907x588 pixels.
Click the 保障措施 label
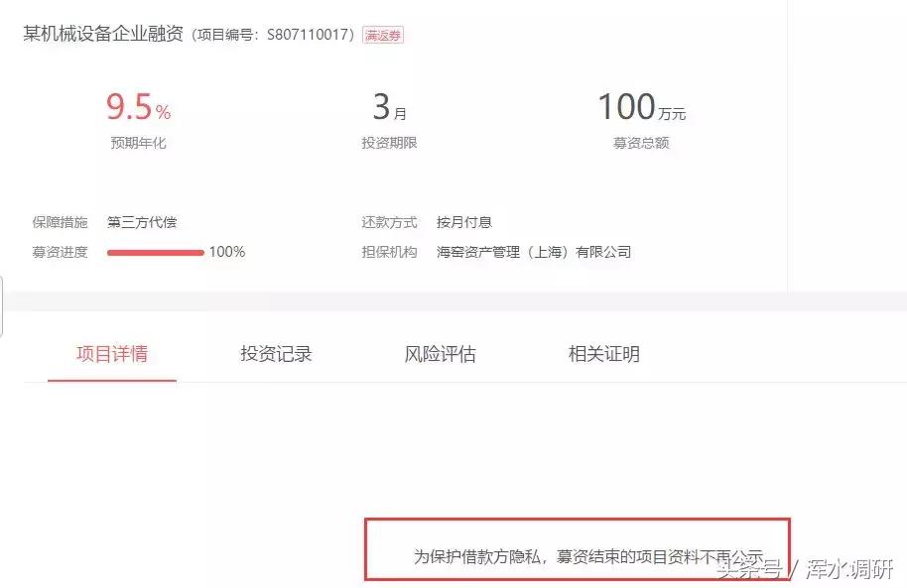coord(61,222)
